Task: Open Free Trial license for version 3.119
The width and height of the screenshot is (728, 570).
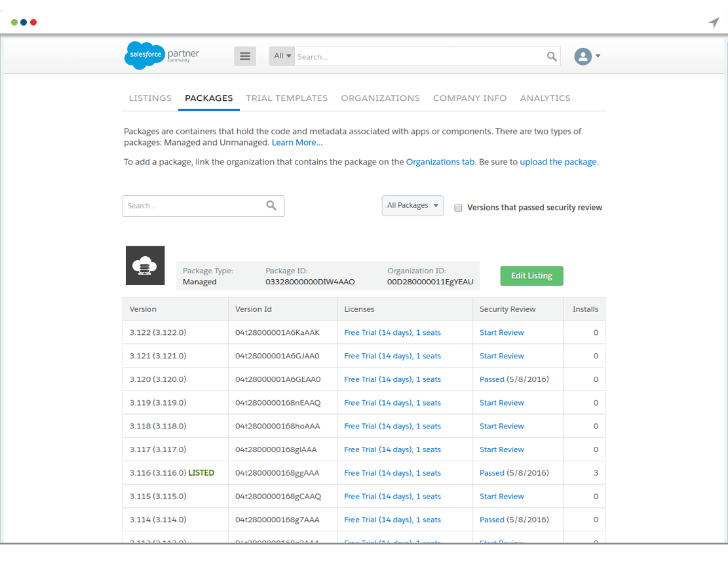Action: [393, 402]
